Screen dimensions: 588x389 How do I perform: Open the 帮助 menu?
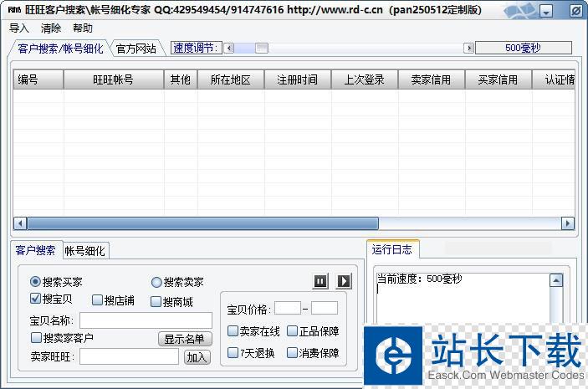click(x=83, y=28)
